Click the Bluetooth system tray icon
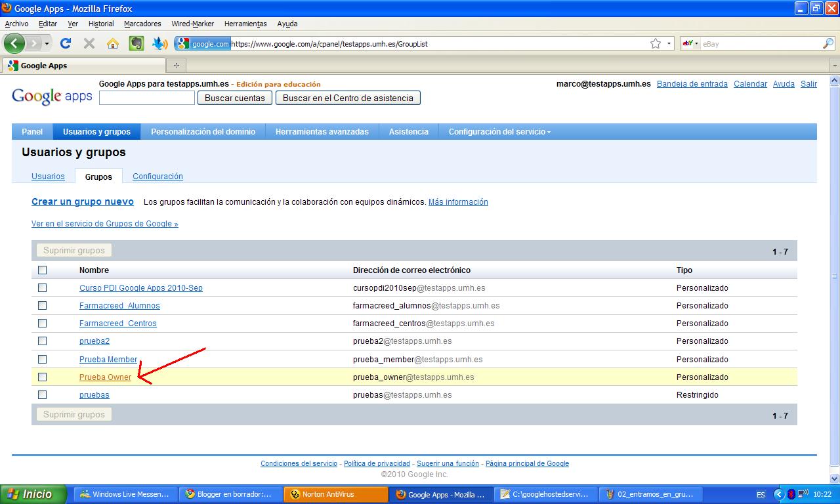Screen dimensions: 840x504 (x=791, y=494)
